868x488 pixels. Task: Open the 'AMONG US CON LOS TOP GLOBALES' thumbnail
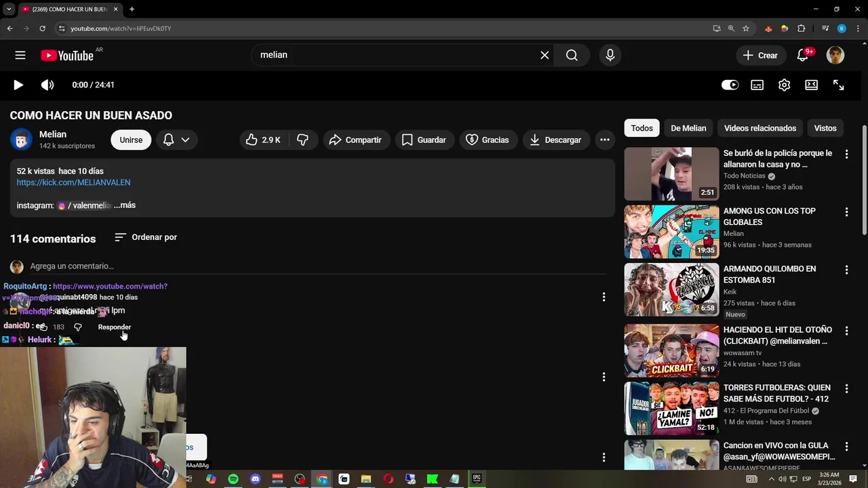pyautogui.click(x=671, y=232)
